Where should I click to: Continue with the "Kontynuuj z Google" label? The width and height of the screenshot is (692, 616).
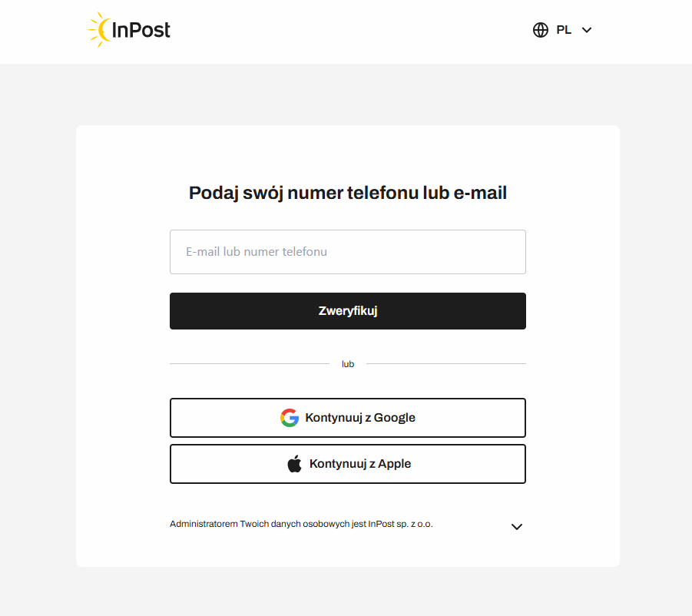[x=360, y=418]
